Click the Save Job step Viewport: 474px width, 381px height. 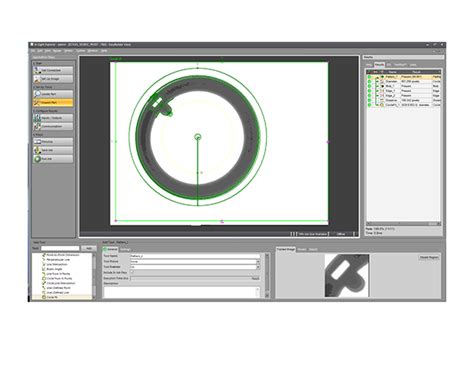pyautogui.click(x=53, y=150)
